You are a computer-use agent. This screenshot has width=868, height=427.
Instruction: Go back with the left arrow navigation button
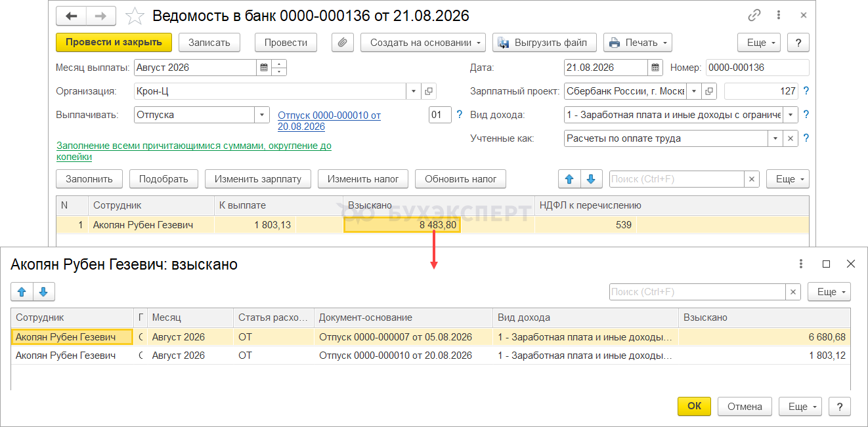coord(71,16)
